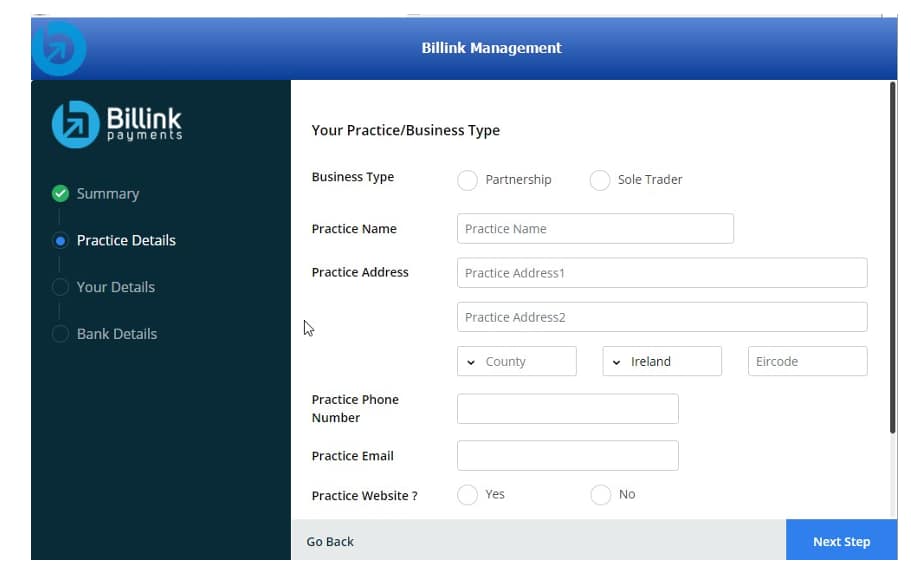Click the Practice Details step indicator
This screenshot has height=571, width=911.
click(x=60, y=241)
